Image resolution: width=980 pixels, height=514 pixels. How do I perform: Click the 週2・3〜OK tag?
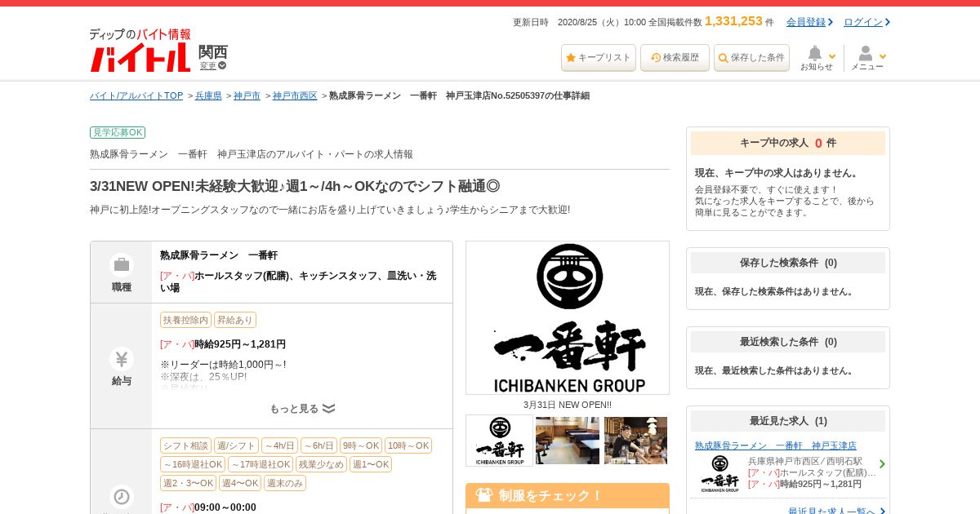pos(188,483)
